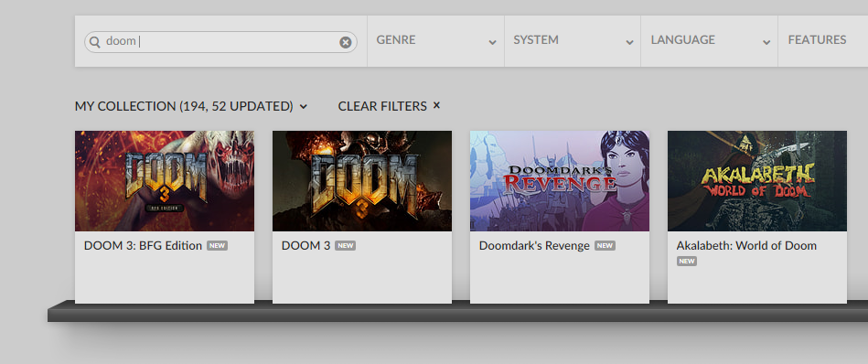The height and width of the screenshot is (364, 868).
Task: Open the Language filter dropdown
Action: pyautogui.click(x=710, y=41)
